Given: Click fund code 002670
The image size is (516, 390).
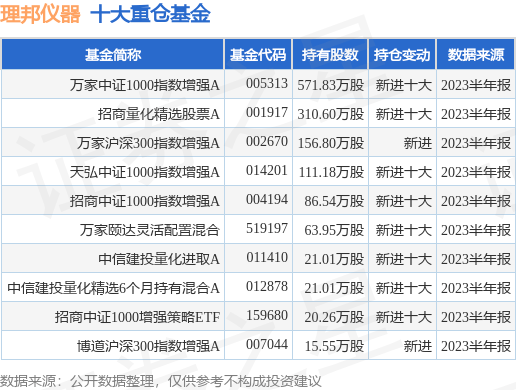Looking at the screenshot, I should (267, 141).
